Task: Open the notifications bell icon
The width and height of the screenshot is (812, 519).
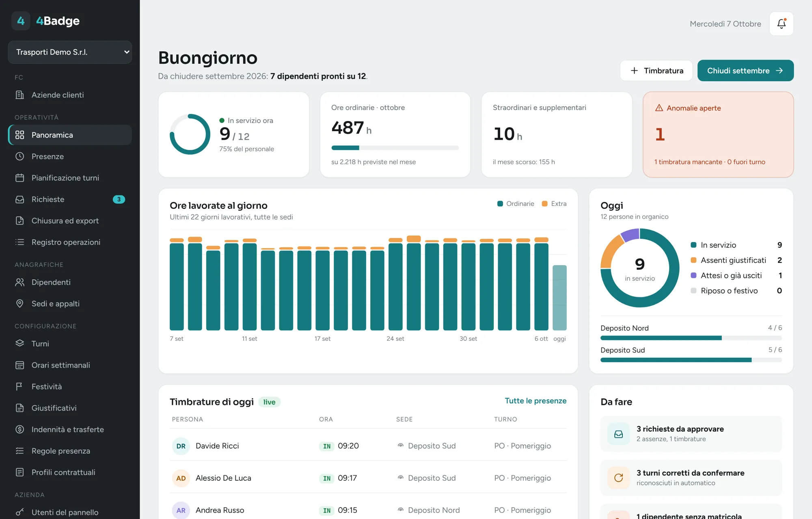Action: (x=781, y=24)
